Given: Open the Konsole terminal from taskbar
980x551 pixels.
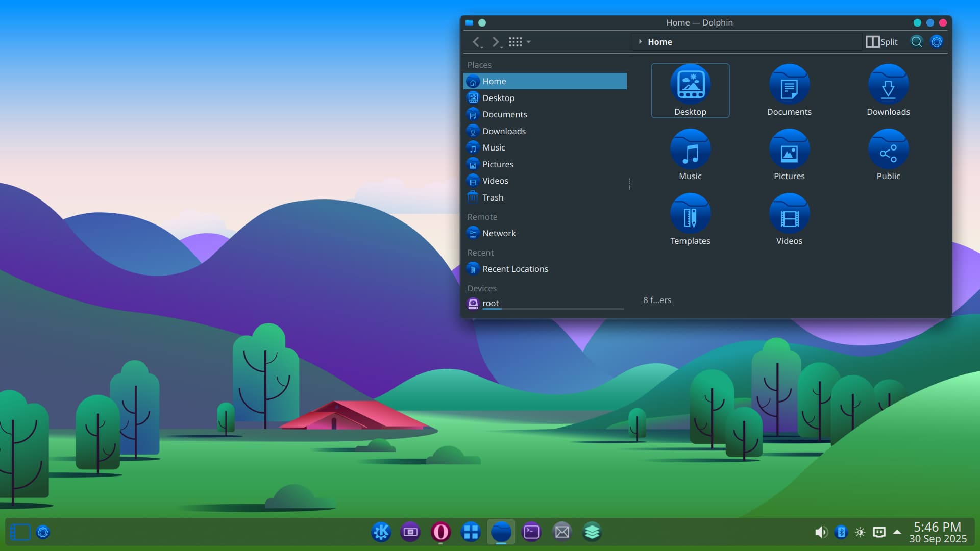Looking at the screenshot, I should [531, 532].
